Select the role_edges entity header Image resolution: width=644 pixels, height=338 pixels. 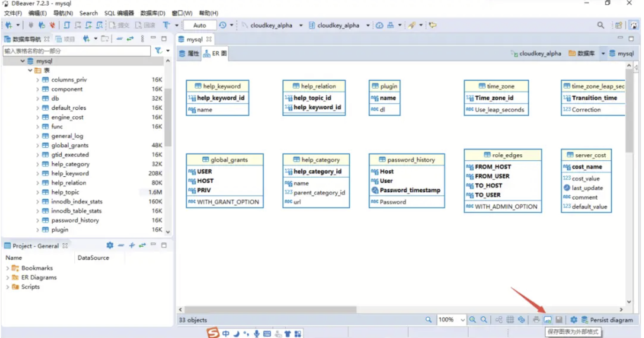click(x=502, y=155)
